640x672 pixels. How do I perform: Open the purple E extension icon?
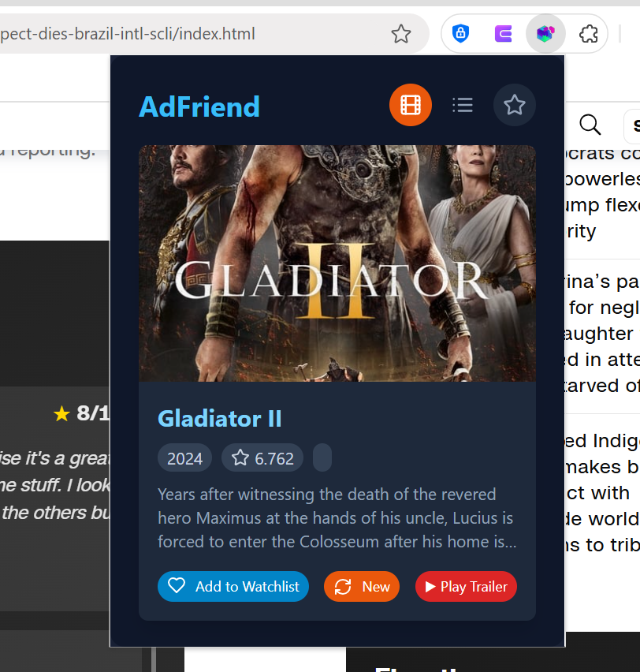(x=503, y=33)
